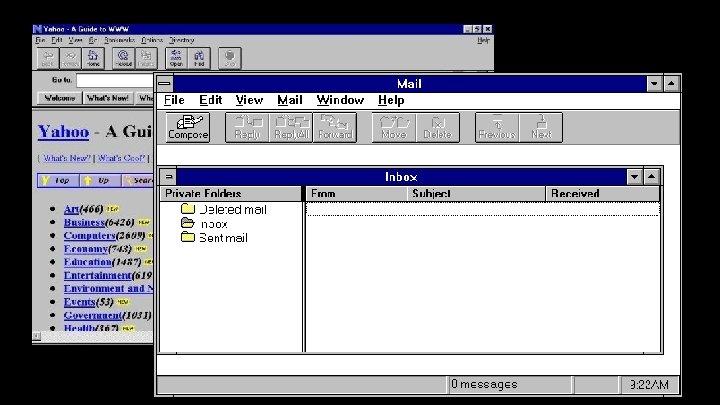
Task: Open the Inbox window control-menu box
Action: (169, 177)
